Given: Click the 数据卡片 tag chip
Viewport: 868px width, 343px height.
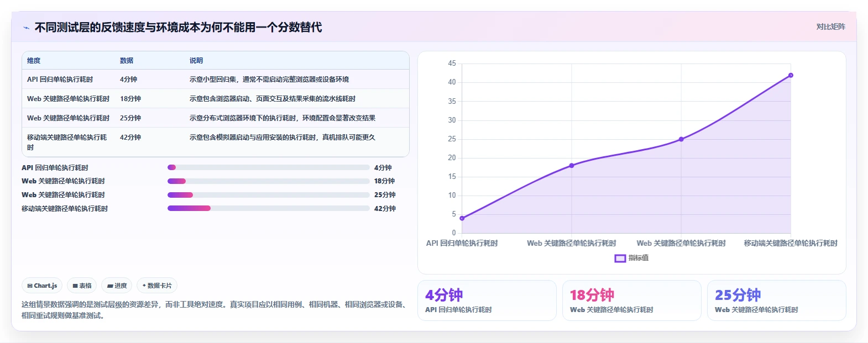Looking at the screenshot, I should (x=157, y=286).
